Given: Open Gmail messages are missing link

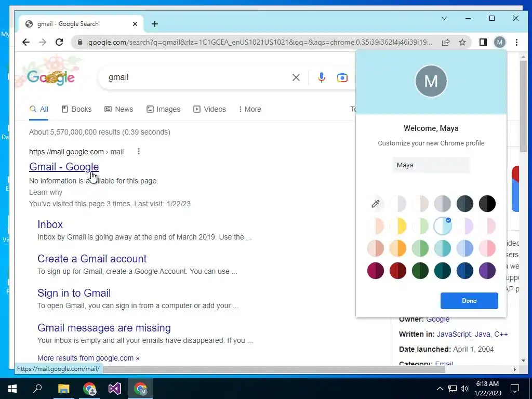Looking at the screenshot, I should tap(104, 328).
